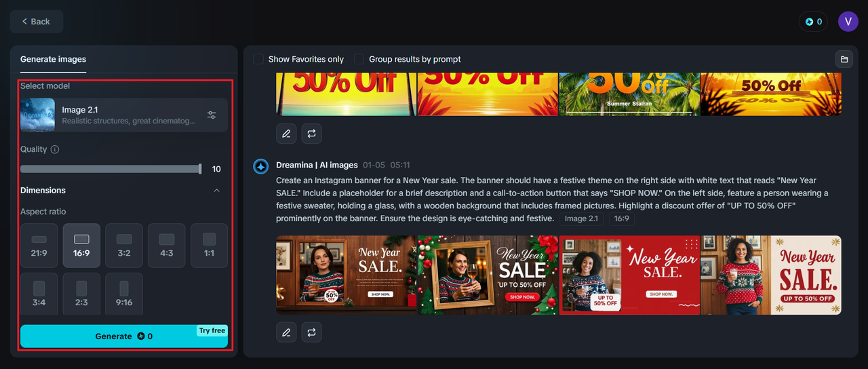Regenerate the summer sale results
This screenshot has height=369, width=868.
point(311,134)
